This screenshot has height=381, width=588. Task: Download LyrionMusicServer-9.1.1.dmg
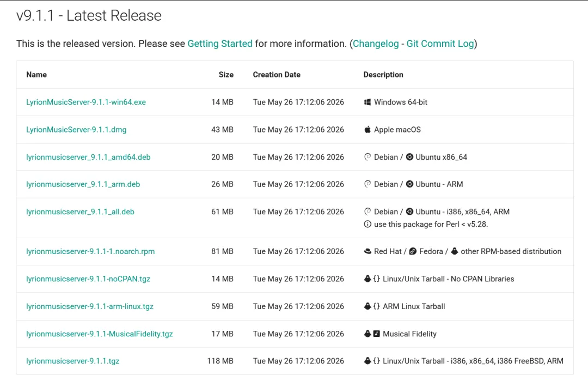point(76,130)
